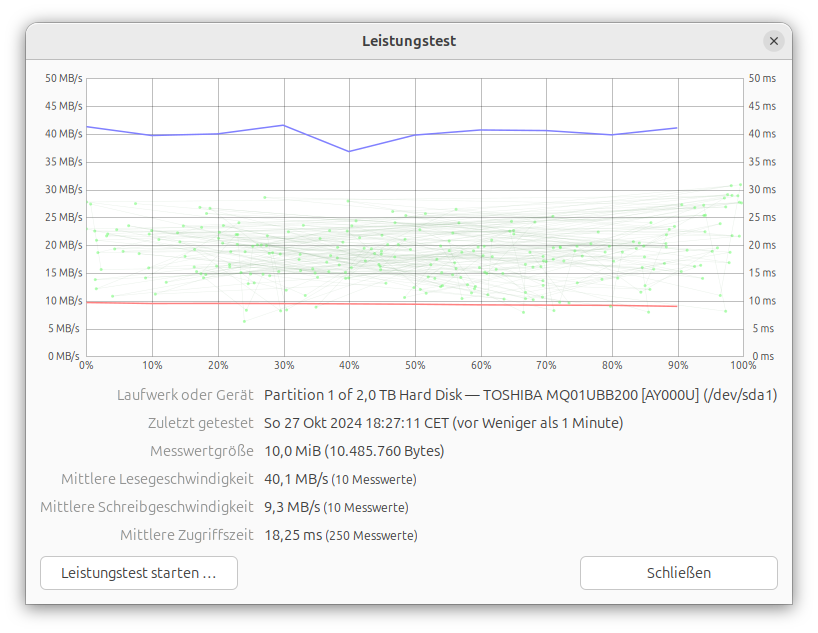818x633 pixels.
Task: Click the 30 ms axis label
Action: tap(762, 189)
